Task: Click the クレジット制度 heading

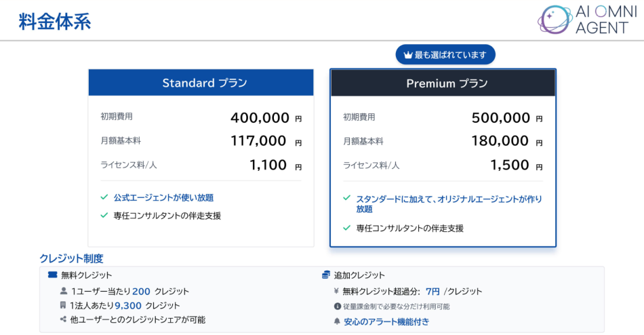Action: click(x=71, y=258)
